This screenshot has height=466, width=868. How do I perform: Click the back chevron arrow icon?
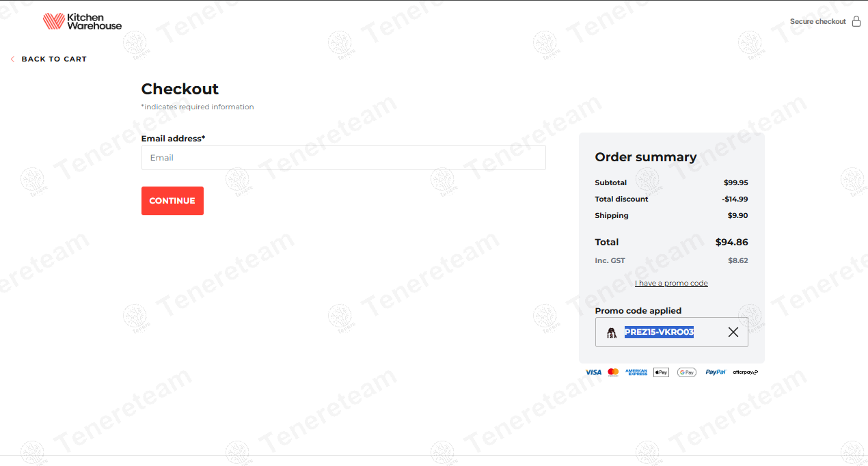click(12, 59)
